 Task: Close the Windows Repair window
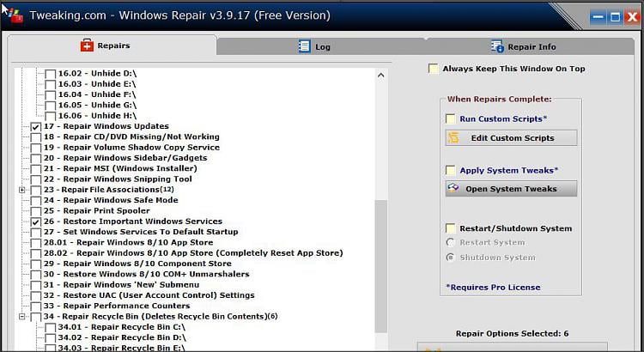(x=632, y=17)
